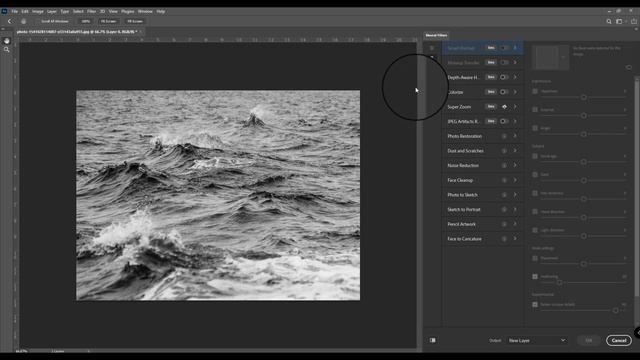This screenshot has height=360, width=640.
Task: Check the Retain unique details checkbox
Action: tap(535, 304)
